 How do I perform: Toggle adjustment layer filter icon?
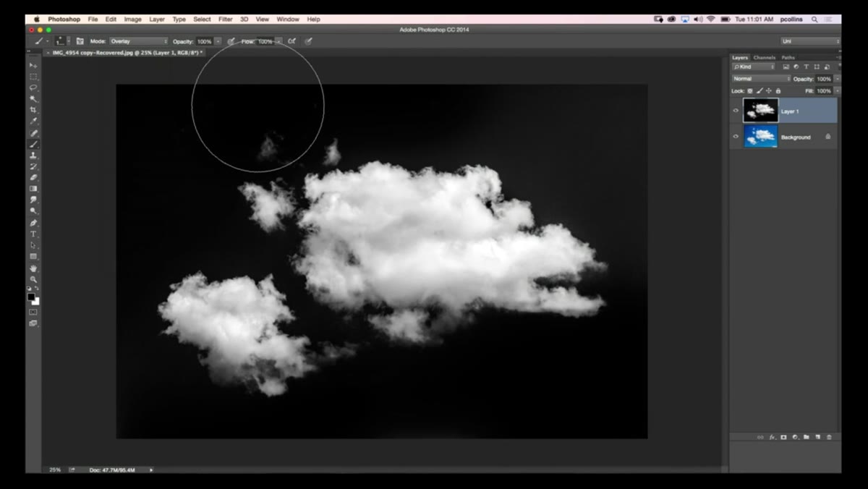796,67
